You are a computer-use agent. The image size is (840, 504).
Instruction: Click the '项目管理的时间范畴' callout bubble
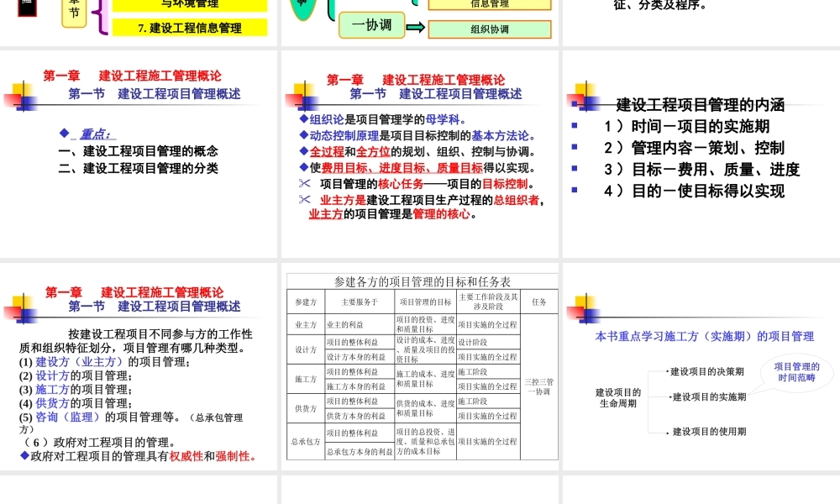tap(796, 372)
